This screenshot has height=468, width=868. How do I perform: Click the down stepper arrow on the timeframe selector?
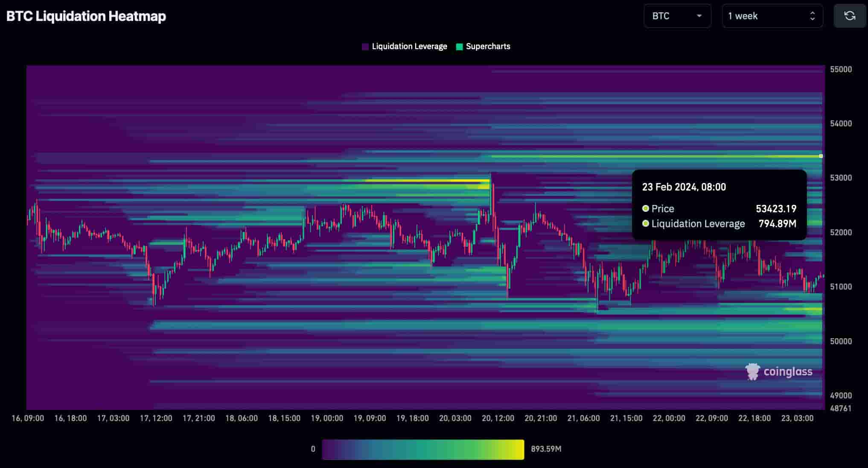[813, 20]
